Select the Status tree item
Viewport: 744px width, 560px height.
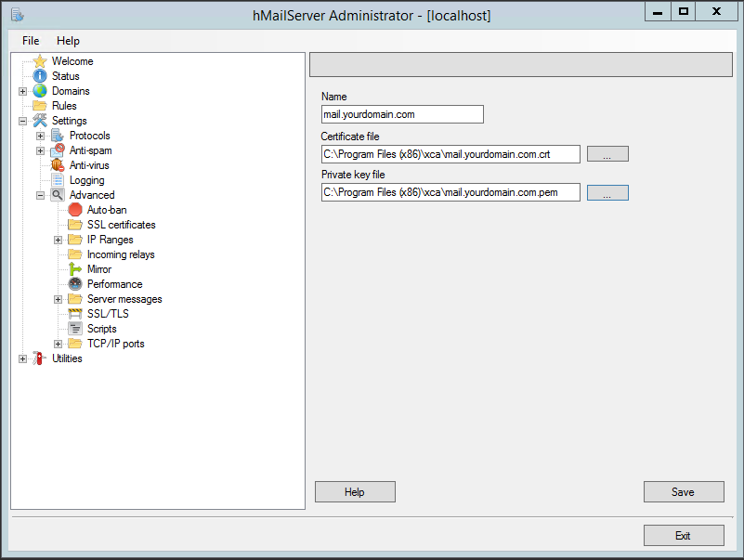[x=65, y=76]
